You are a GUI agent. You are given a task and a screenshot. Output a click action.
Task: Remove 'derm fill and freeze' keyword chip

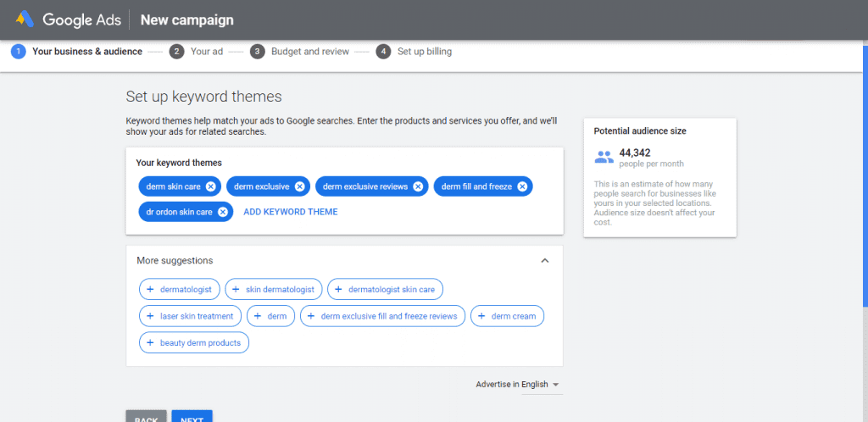click(x=522, y=186)
